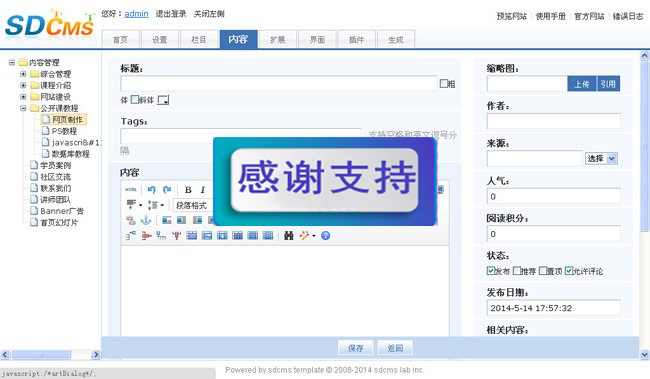Open the 来源 选择 dropdown
Screen dimensions: 650x379
click(x=601, y=158)
